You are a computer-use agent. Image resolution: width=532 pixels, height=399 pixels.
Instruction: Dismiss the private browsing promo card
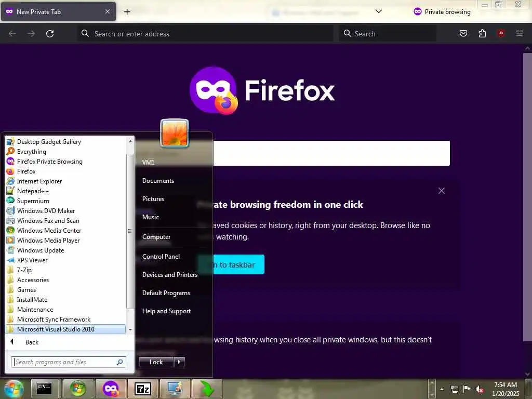(x=442, y=191)
